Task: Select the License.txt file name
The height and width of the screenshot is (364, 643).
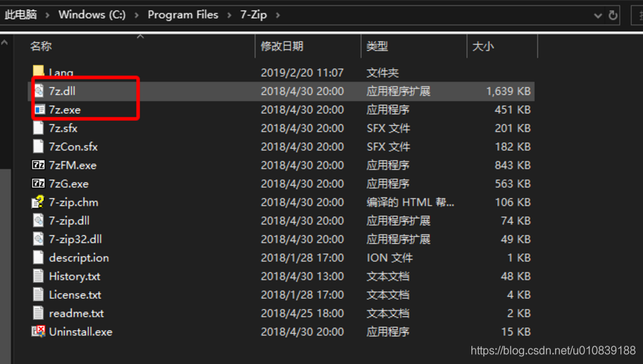Action: pyautogui.click(x=75, y=295)
